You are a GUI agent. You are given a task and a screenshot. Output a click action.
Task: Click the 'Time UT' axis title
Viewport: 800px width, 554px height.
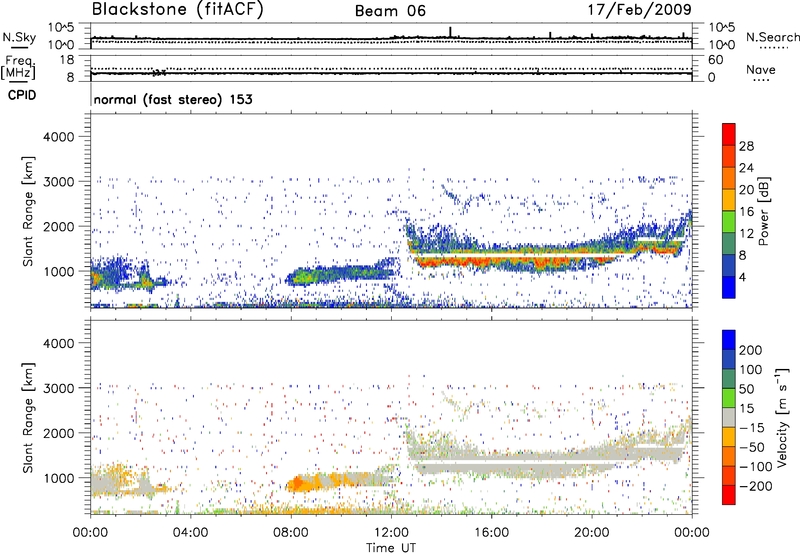(x=391, y=548)
